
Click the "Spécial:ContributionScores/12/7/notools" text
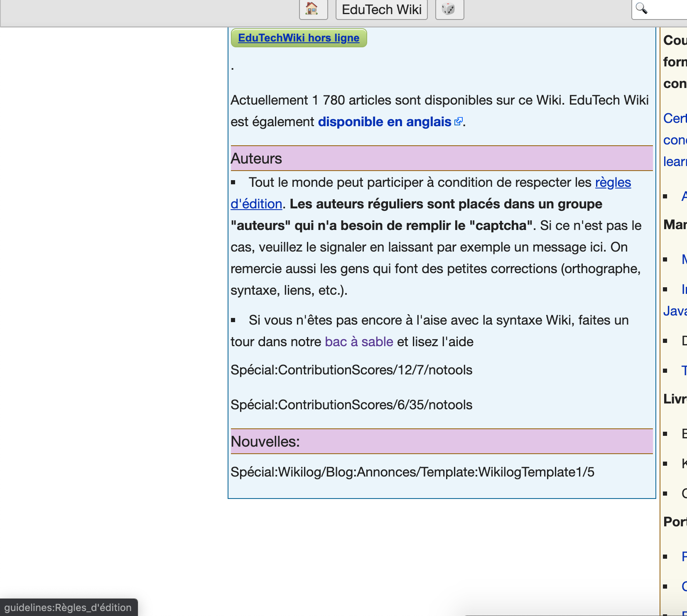[x=351, y=370]
